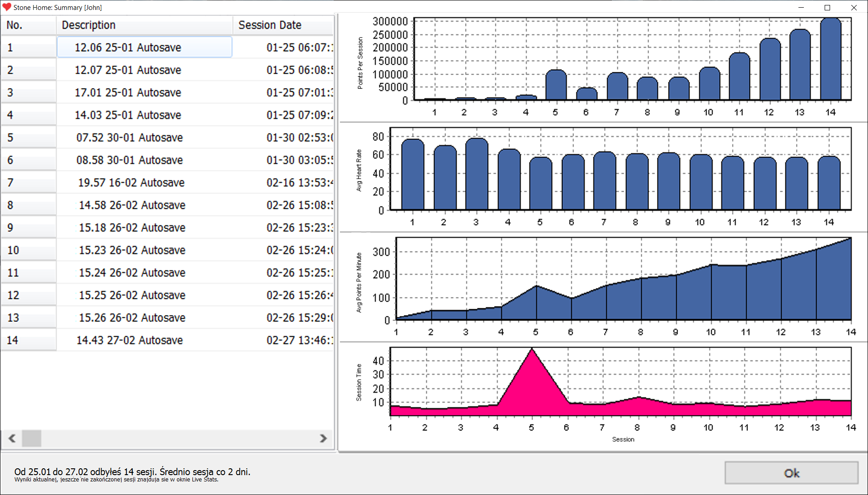
Task: Click session 3 bar in Heart Rate chart
Action: coord(476,174)
